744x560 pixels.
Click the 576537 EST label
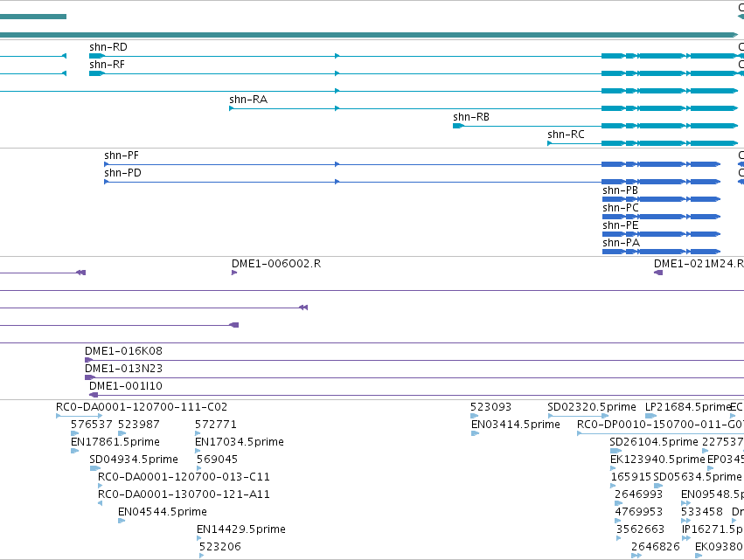pyautogui.click(x=91, y=425)
